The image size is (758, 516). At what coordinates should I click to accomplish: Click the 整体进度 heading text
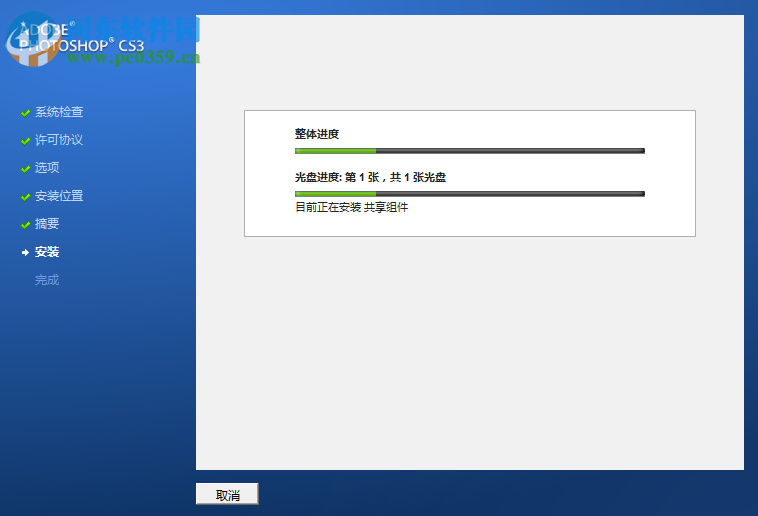[317, 134]
